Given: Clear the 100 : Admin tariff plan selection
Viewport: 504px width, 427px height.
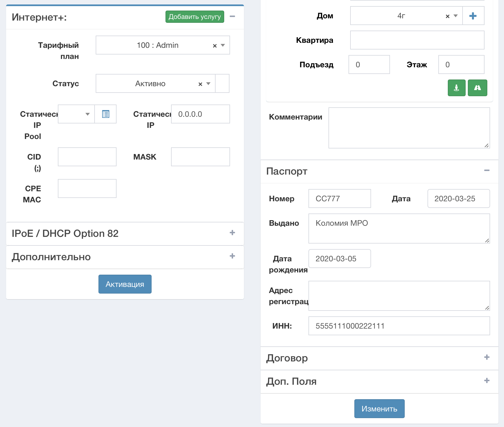Looking at the screenshot, I should pyautogui.click(x=214, y=46).
